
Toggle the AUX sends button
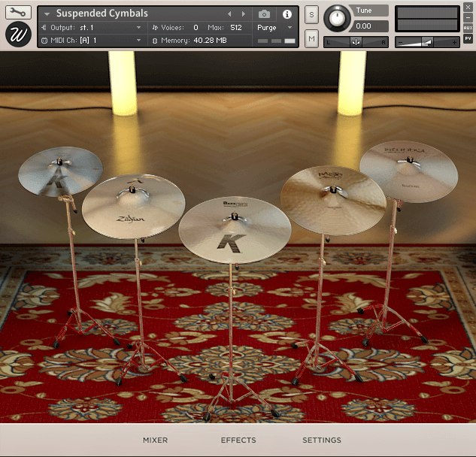(x=468, y=28)
